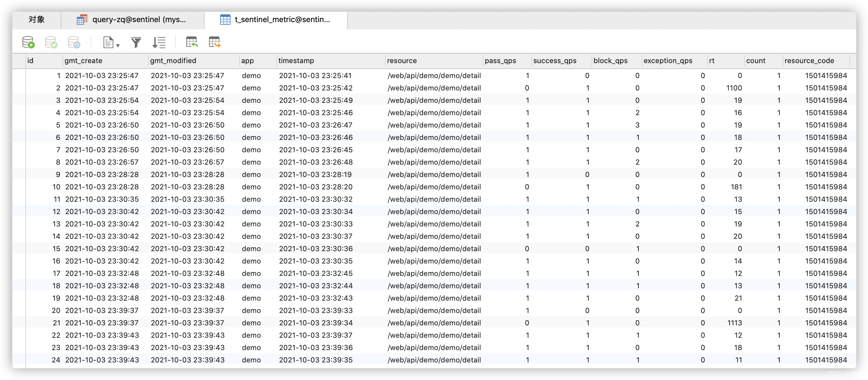
Task: Click the count column header
Action: click(763, 61)
